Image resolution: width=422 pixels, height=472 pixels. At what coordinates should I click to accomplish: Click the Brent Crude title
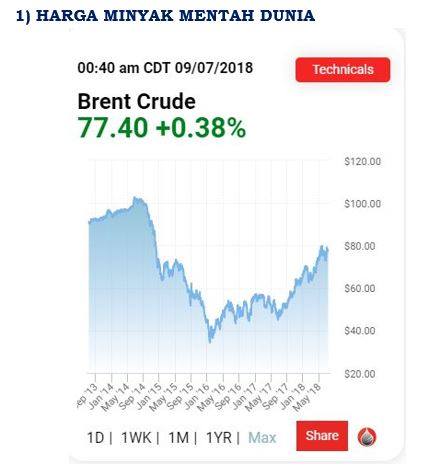(136, 101)
